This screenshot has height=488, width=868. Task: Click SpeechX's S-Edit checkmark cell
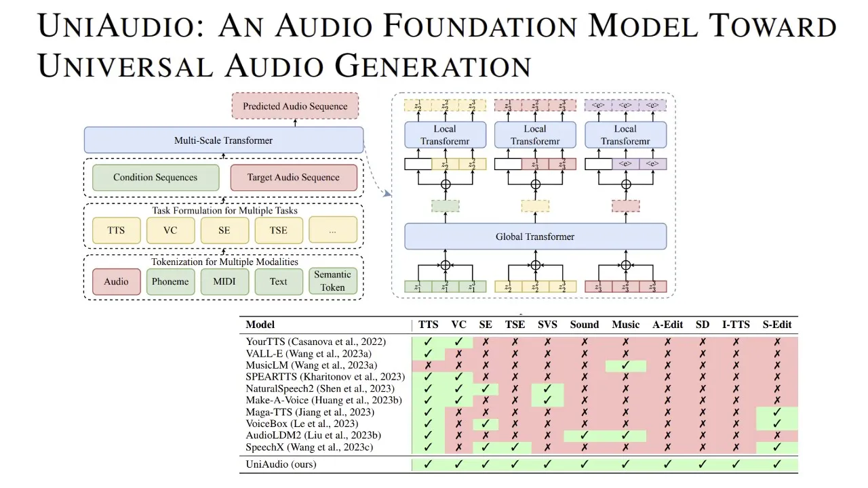click(777, 447)
